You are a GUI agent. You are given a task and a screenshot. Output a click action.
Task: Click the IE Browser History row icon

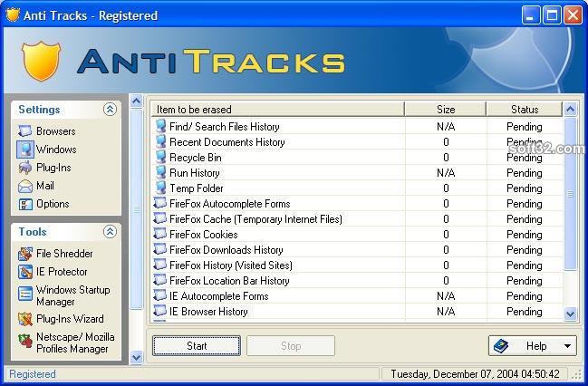click(x=160, y=311)
